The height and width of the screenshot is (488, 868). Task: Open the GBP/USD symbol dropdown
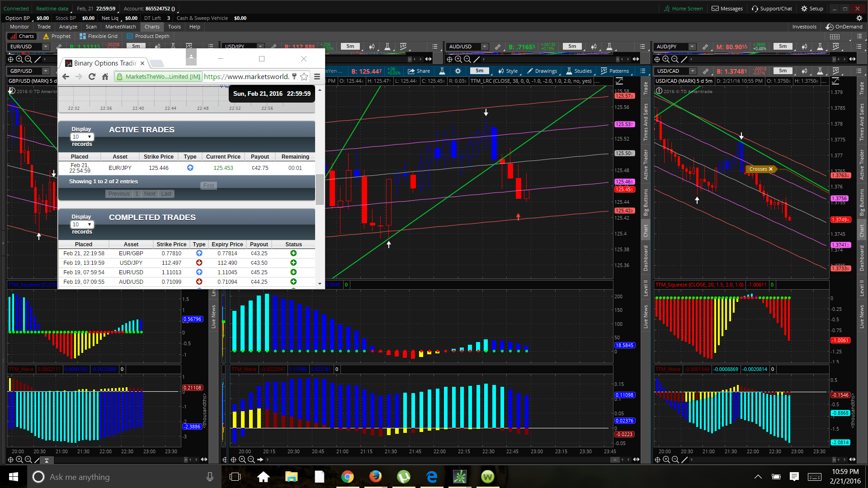pyautogui.click(x=46, y=71)
